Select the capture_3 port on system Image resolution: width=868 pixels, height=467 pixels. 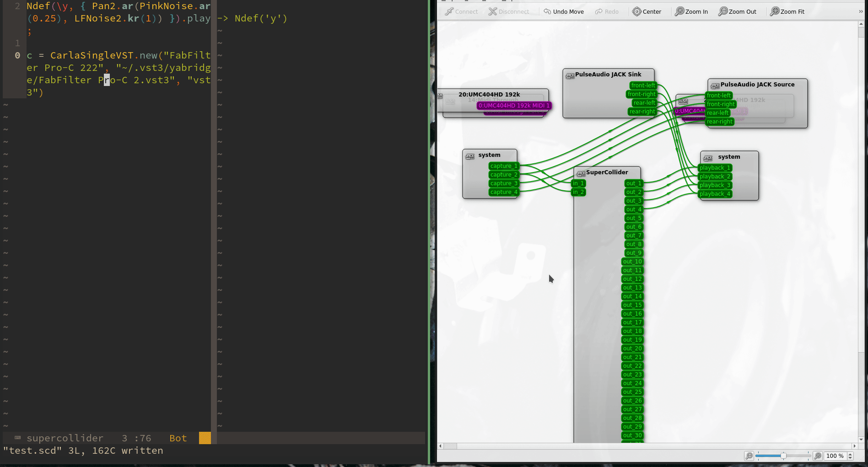tap(504, 183)
